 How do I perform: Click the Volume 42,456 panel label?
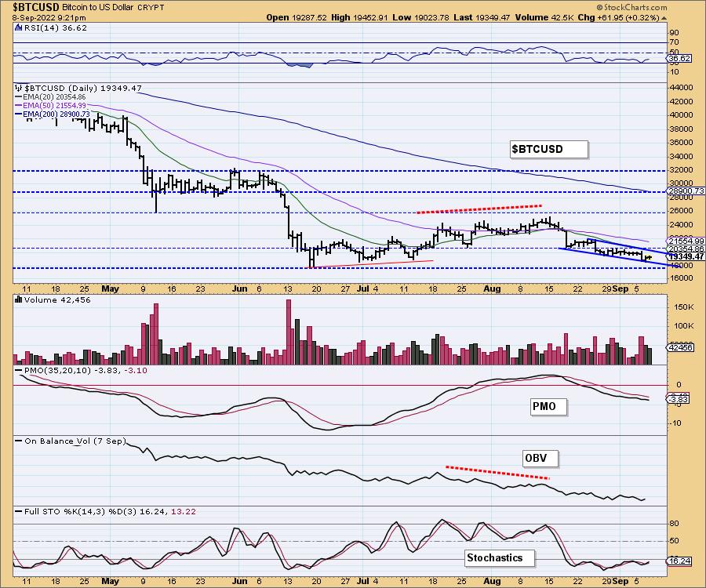[x=57, y=300]
